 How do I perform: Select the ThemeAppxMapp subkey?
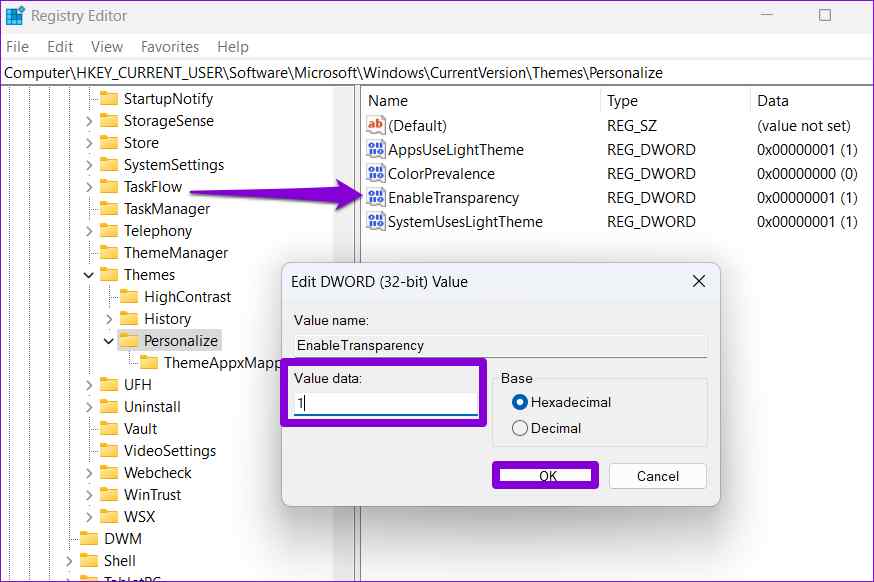(x=222, y=363)
